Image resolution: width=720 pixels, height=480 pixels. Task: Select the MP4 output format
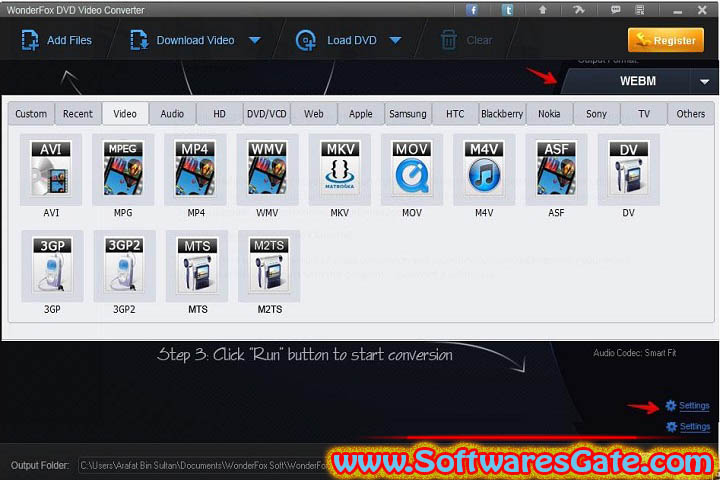(195, 169)
